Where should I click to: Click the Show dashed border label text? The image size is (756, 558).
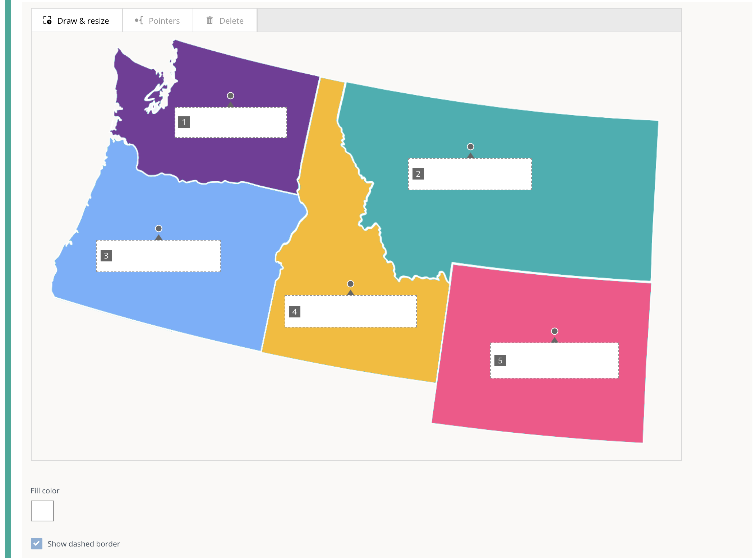(x=84, y=544)
